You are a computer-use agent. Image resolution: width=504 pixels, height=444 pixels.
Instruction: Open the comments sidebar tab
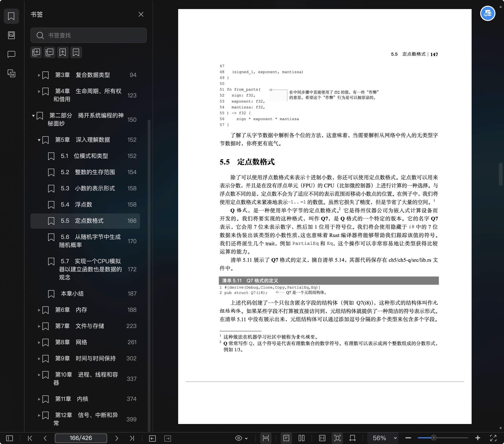point(11,54)
